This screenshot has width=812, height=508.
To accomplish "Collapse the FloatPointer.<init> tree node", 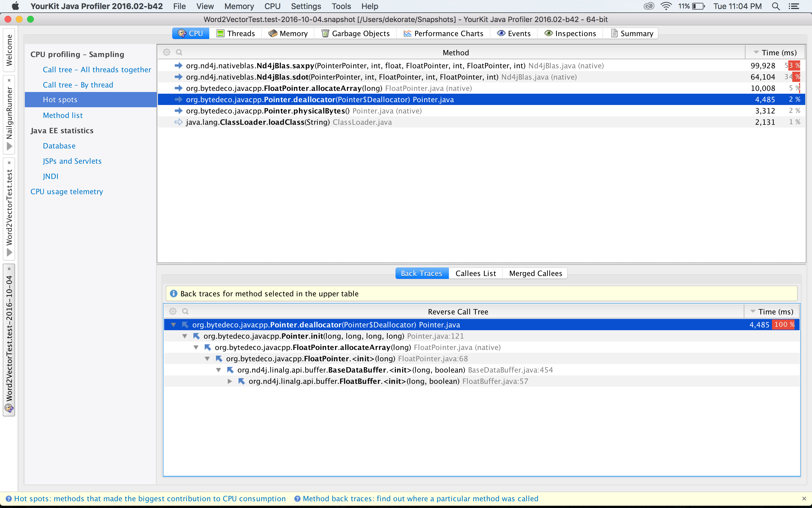I will pyautogui.click(x=207, y=358).
